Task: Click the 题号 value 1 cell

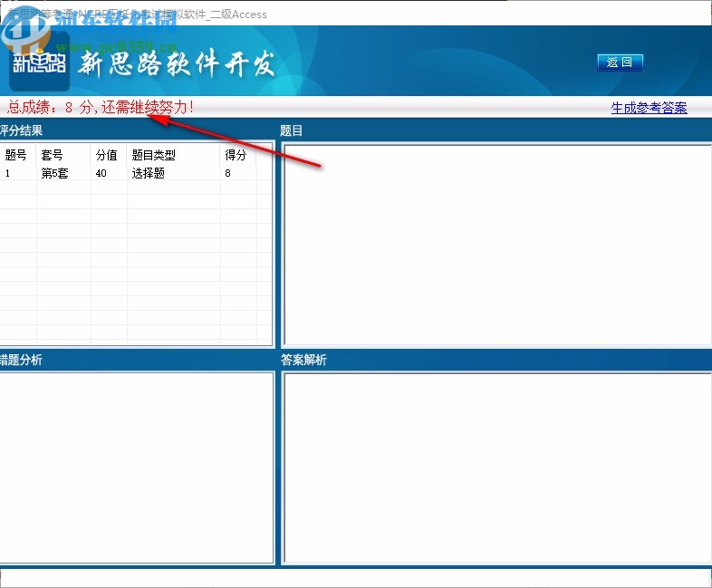Action: [18, 173]
